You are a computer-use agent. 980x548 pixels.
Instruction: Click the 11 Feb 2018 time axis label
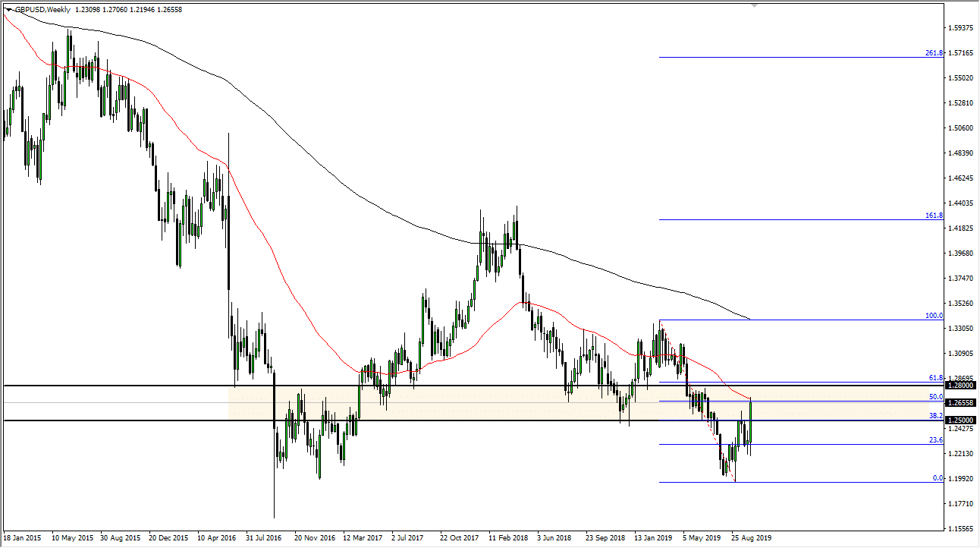tap(508, 537)
